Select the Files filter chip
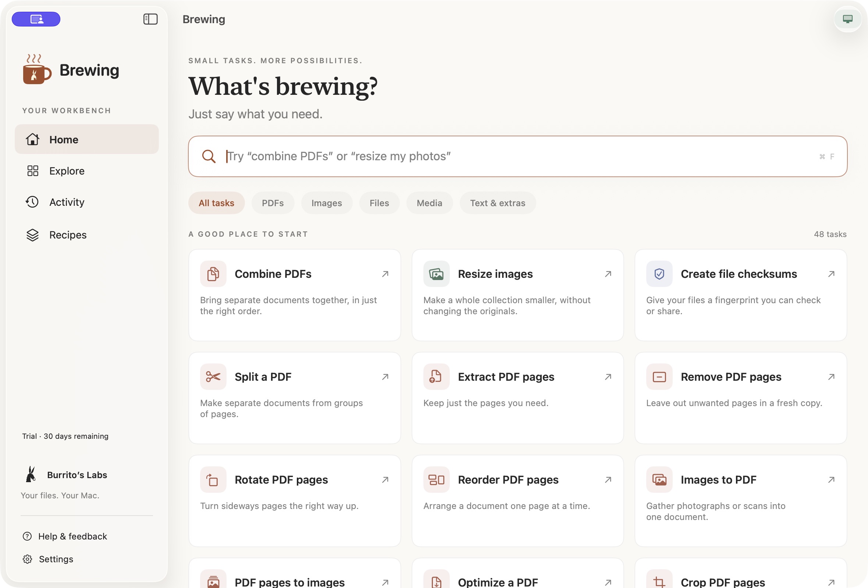The width and height of the screenshot is (868, 588). point(379,203)
